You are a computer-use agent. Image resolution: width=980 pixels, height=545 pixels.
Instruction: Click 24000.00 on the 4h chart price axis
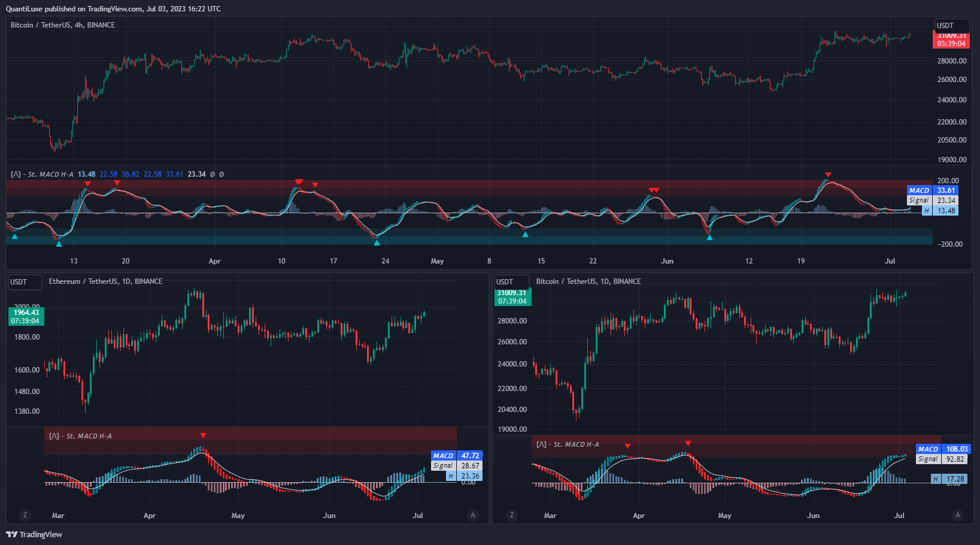(x=952, y=100)
